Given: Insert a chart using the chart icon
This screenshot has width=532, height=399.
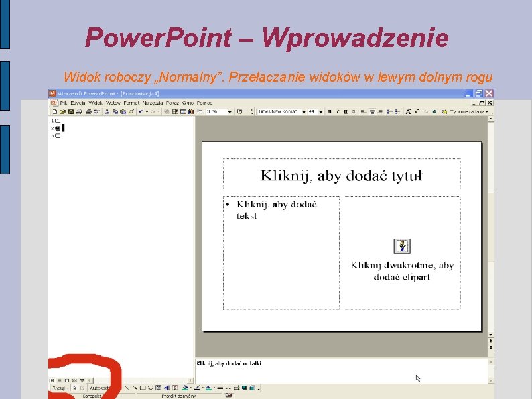Looking at the screenshot, I should coord(191,111).
